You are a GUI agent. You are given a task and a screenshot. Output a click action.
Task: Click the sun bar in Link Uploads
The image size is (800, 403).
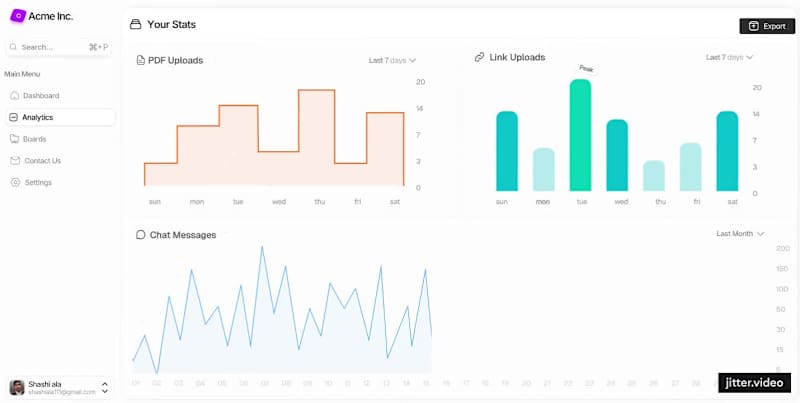507,151
